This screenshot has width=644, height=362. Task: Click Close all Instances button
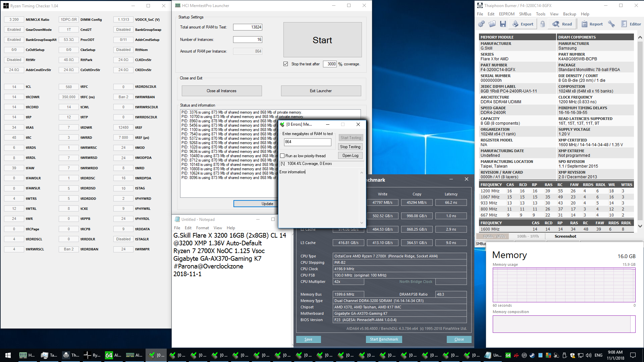coord(221,91)
